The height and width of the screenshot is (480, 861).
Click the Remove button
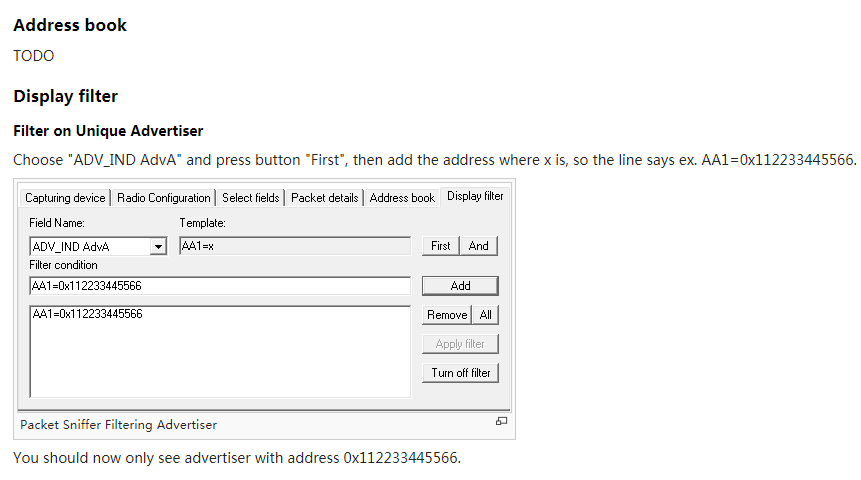point(446,315)
